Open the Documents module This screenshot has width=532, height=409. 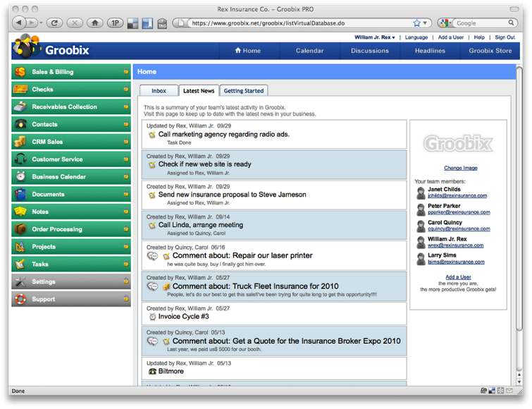[71, 194]
